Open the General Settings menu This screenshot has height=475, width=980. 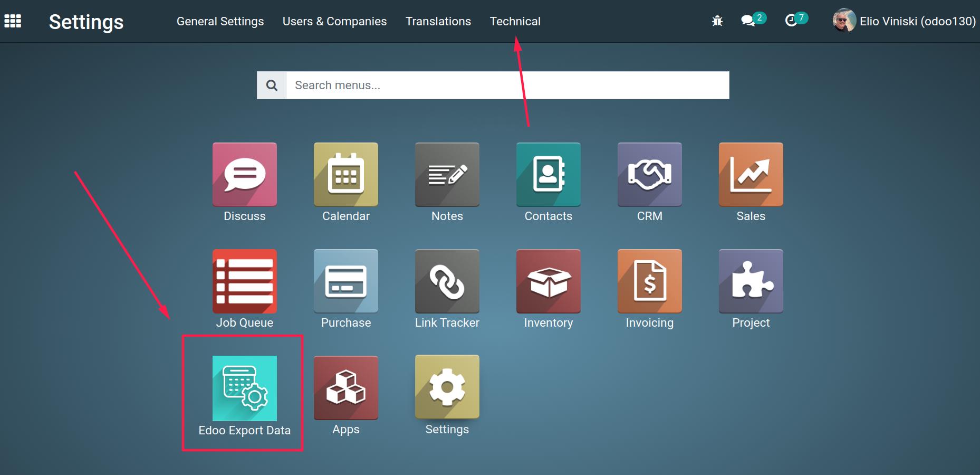220,22
